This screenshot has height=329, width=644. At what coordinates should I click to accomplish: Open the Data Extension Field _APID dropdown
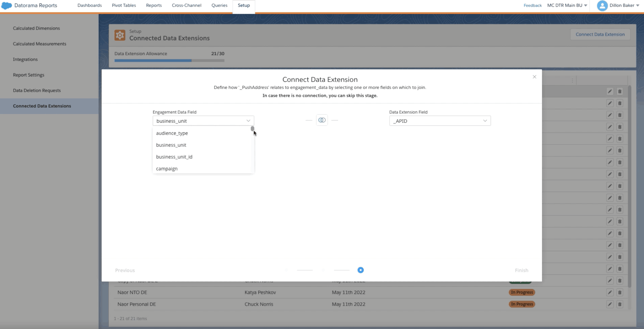[x=440, y=121]
